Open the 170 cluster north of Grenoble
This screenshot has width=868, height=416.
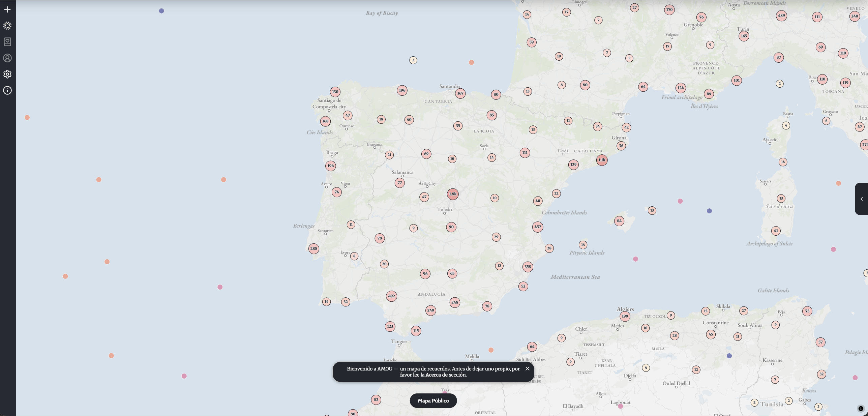point(669,9)
